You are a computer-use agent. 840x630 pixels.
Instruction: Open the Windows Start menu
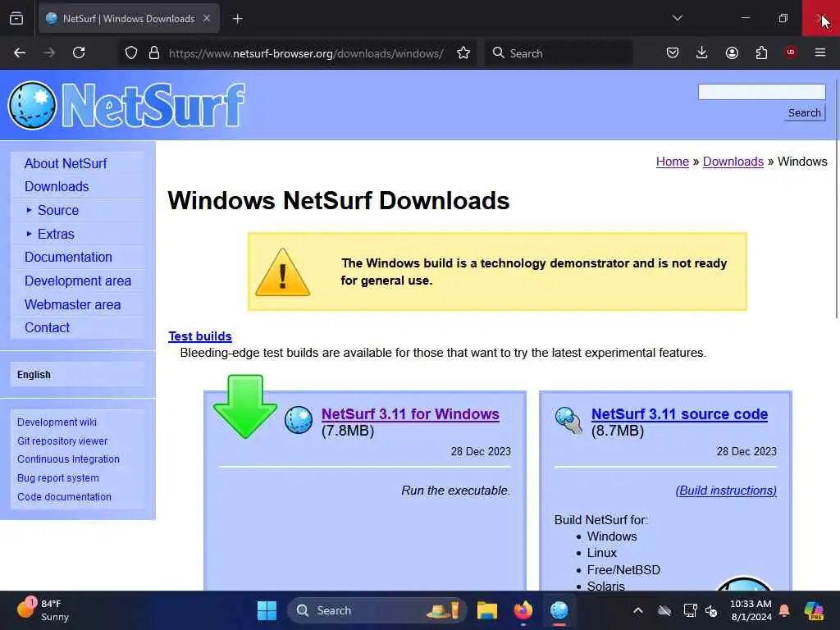[x=267, y=610]
